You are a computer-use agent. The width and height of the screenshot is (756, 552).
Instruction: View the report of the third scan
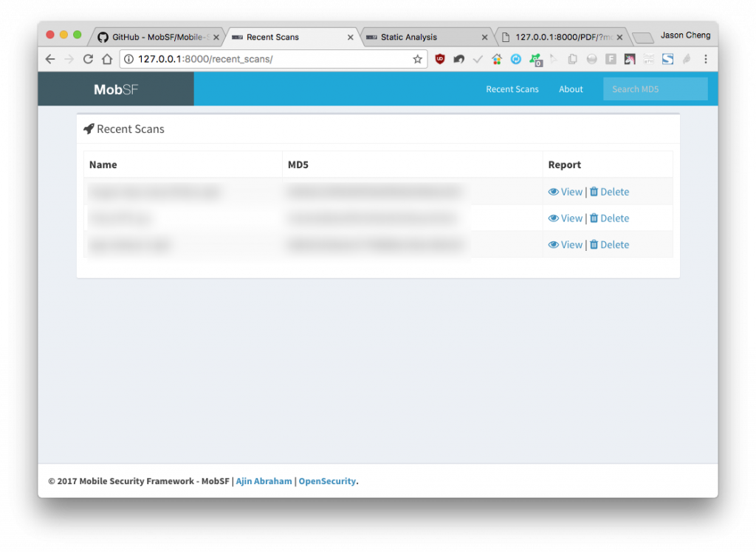[565, 245]
